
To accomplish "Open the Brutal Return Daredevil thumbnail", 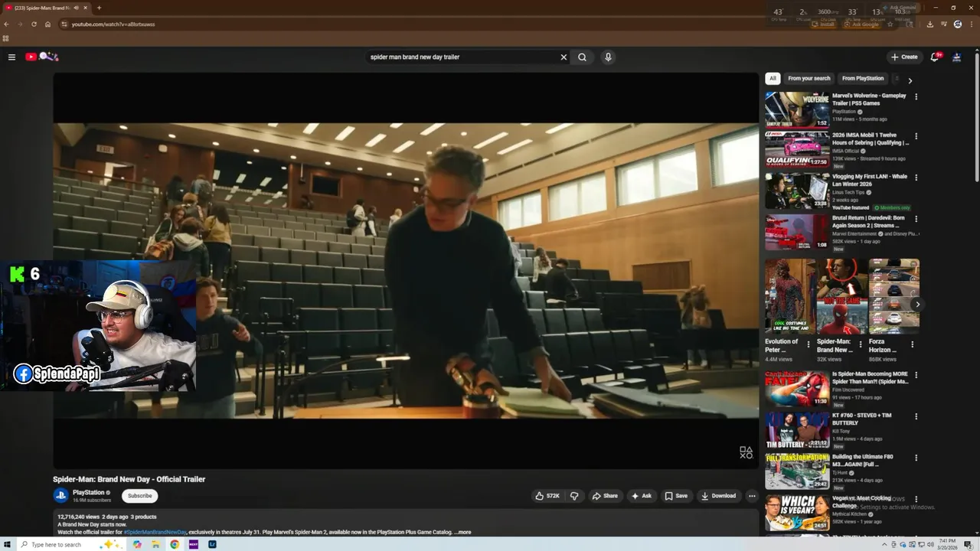I will click(x=797, y=232).
